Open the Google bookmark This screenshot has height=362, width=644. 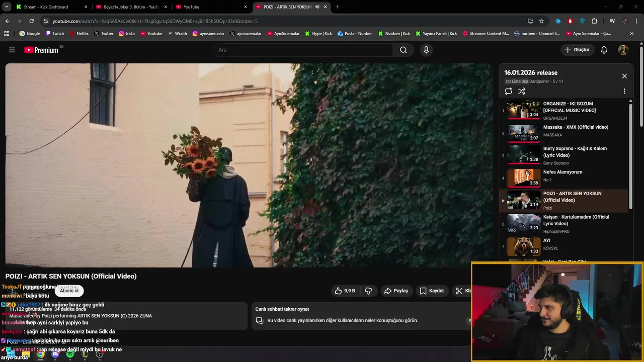(29, 34)
